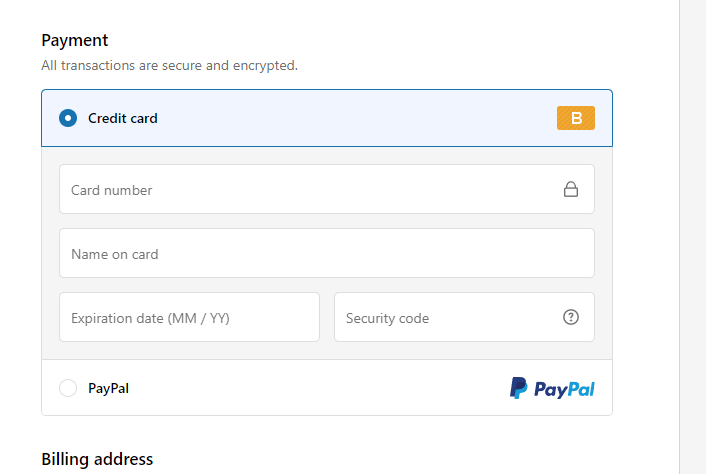This screenshot has width=706, height=474.
Task: Click empty space in highlighted Credit card row
Action: [356, 118]
